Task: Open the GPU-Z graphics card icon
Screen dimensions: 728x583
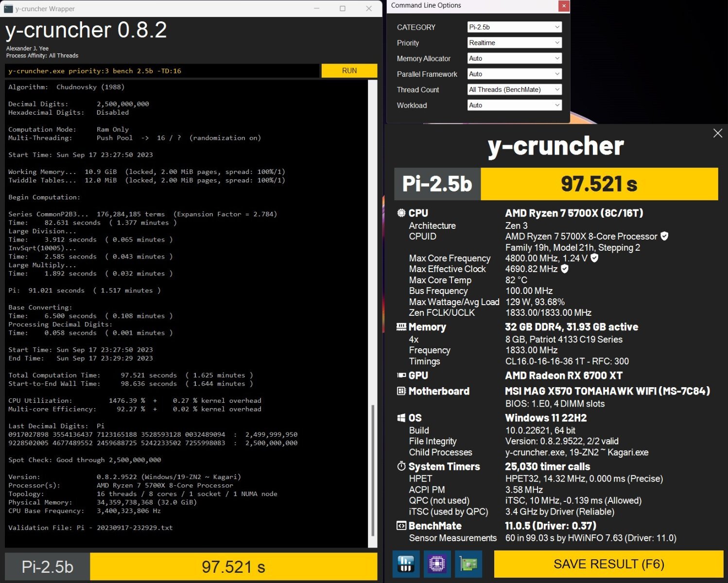Action: click(468, 564)
